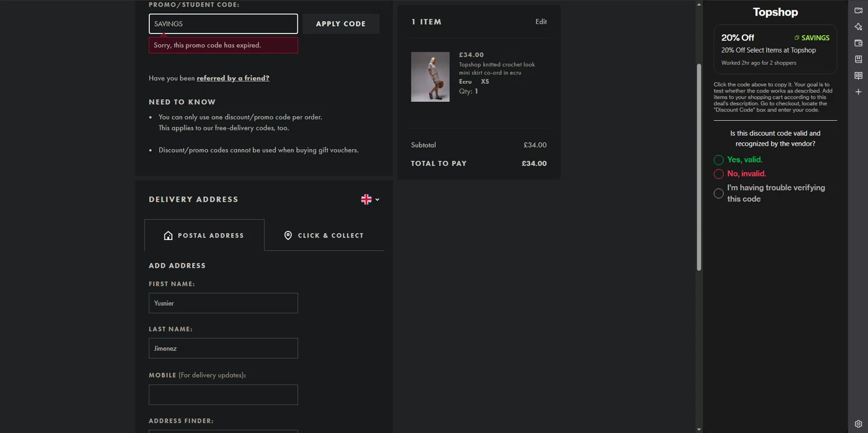This screenshot has width=868, height=433.
Task: Open the sparkle AI sidebar icon
Action: tap(858, 27)
